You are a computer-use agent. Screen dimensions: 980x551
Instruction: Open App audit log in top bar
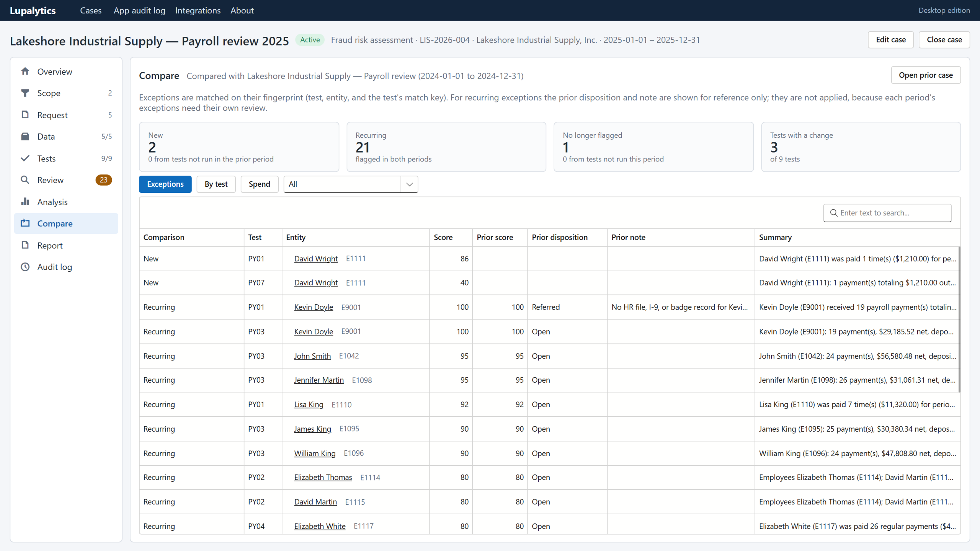click(x=139, y=10)
